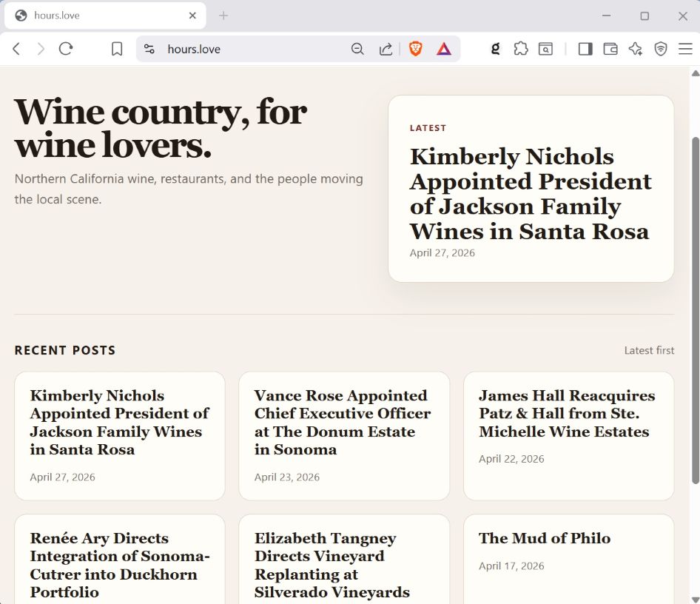Open Brave Shields panel
This screenshot has width=700, height=604.
[x=415, y=49]
